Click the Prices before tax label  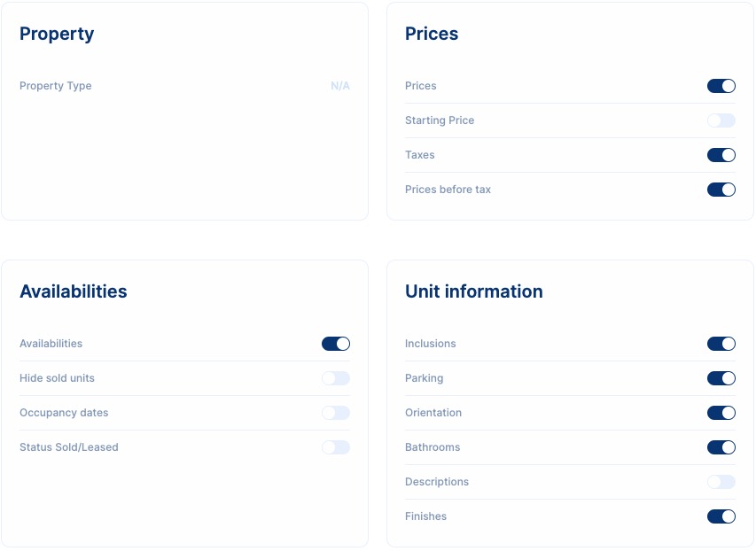click(448, 190)
